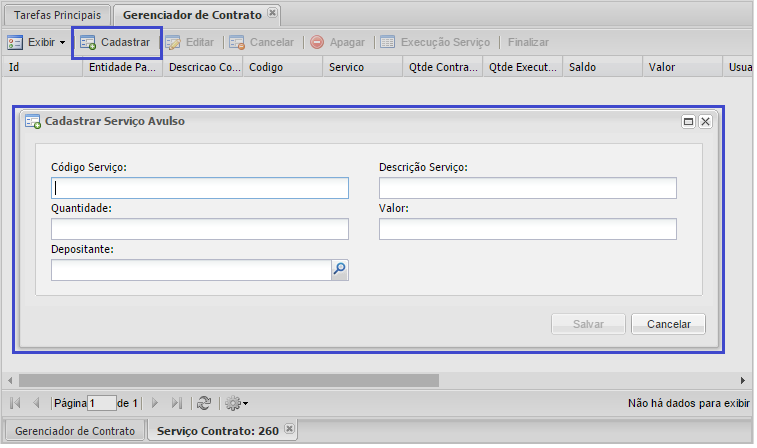
Task: Click the Editar toolbar button
Action: [190, 42]
